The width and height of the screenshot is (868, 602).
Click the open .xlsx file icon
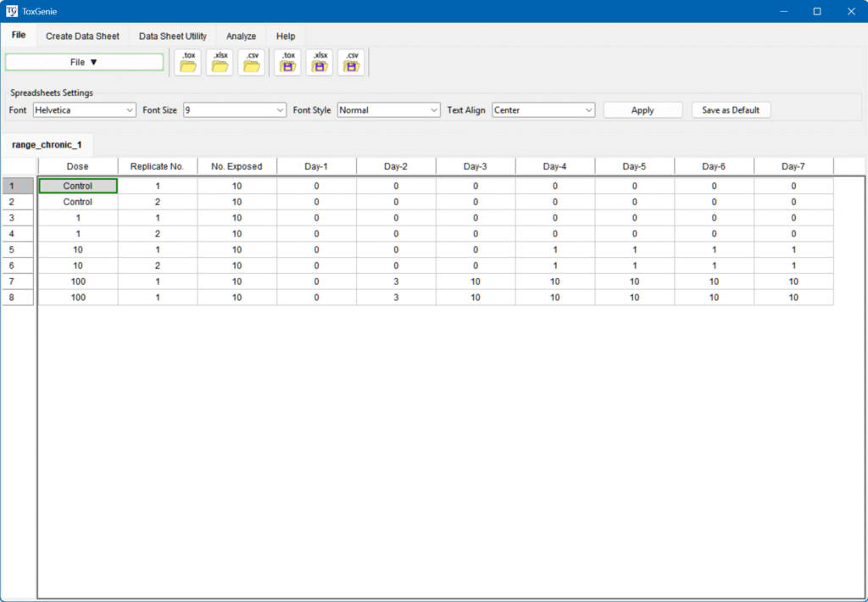(220, 62)
